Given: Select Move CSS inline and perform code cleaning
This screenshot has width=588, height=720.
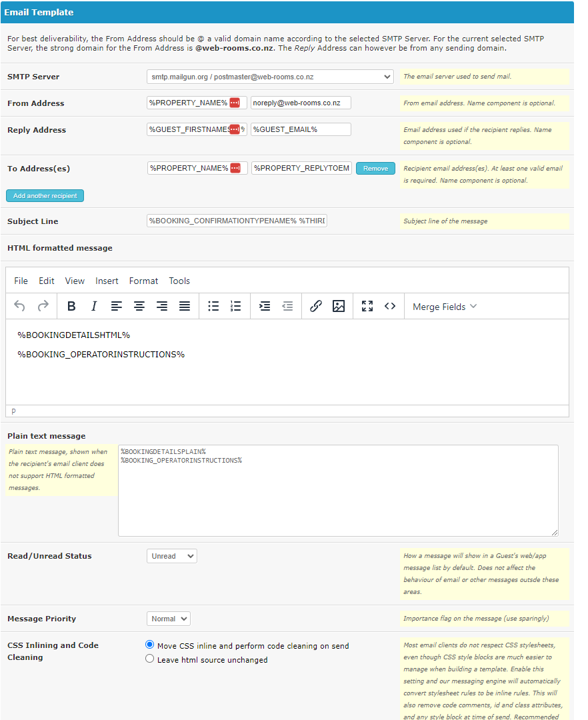Looking at the screenshot, I should [149, 645].
